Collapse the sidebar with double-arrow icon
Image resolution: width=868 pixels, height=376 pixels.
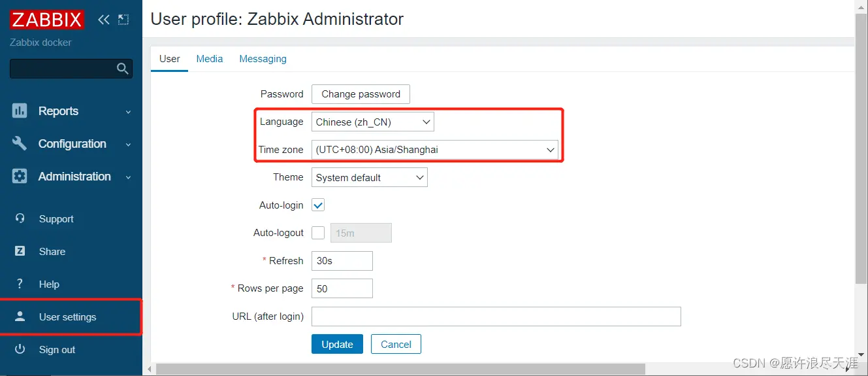click(104, 20)
